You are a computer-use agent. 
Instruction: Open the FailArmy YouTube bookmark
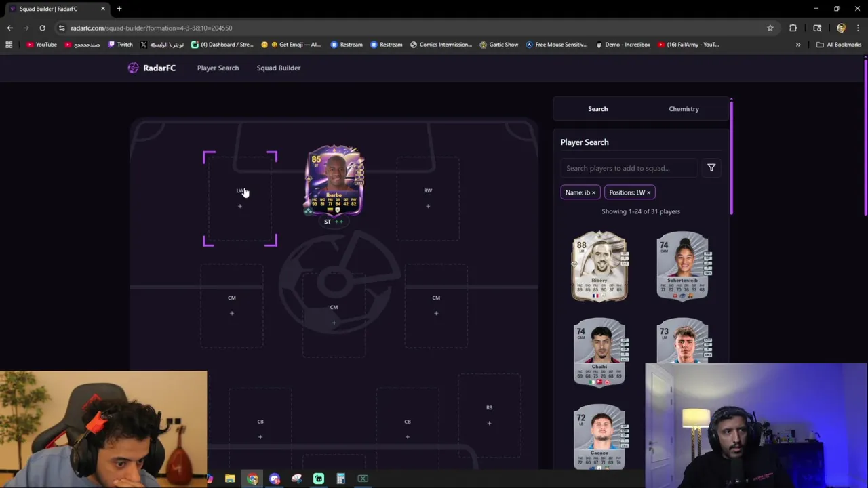coord(688,45)
